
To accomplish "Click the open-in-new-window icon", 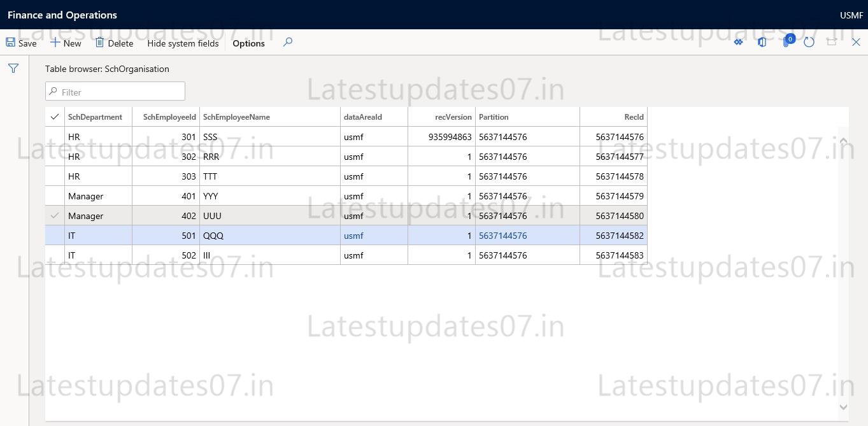I will click(832, 41).
